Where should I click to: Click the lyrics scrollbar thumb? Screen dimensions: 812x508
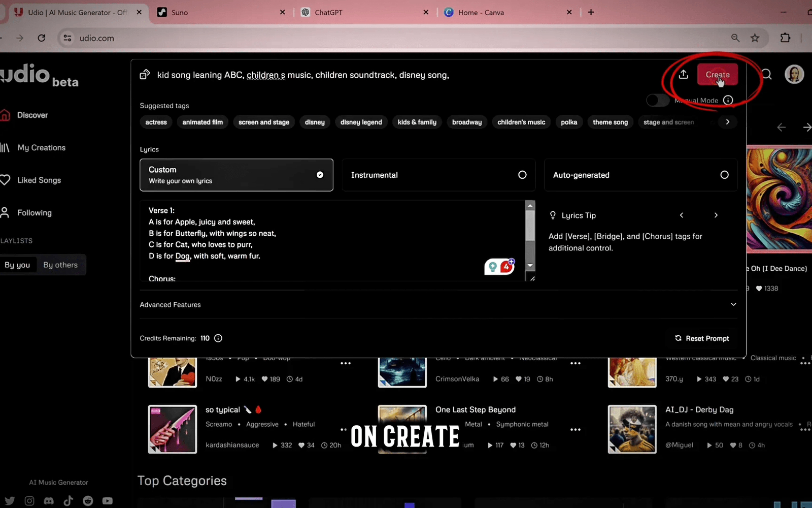coord(530,226)
